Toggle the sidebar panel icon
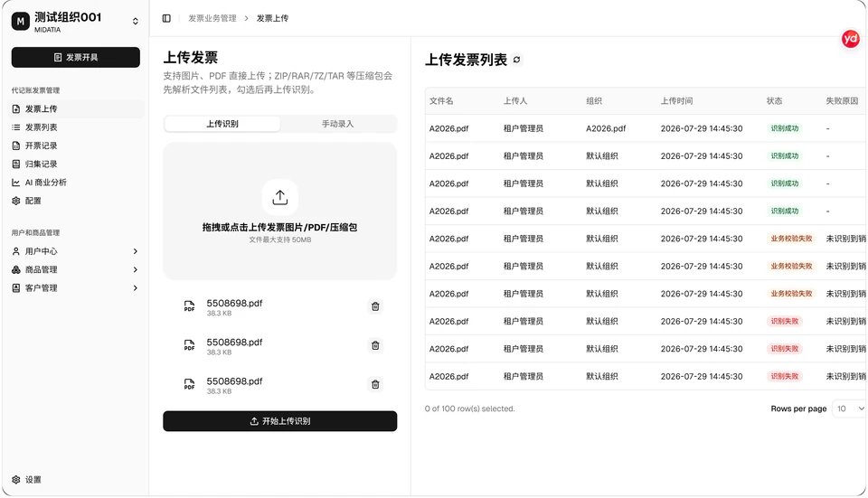The height and width of the screenshot is (498, 868). coord(166,18)
